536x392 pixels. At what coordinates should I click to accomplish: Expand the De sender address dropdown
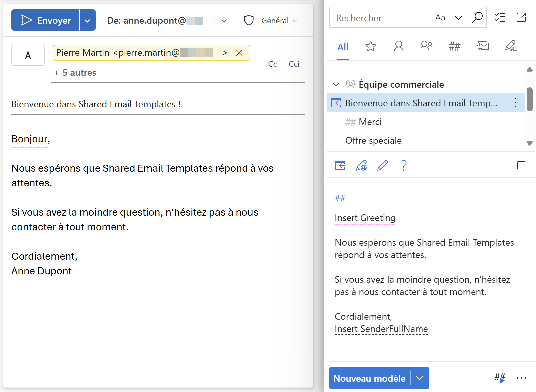click(x=224, y=21)
